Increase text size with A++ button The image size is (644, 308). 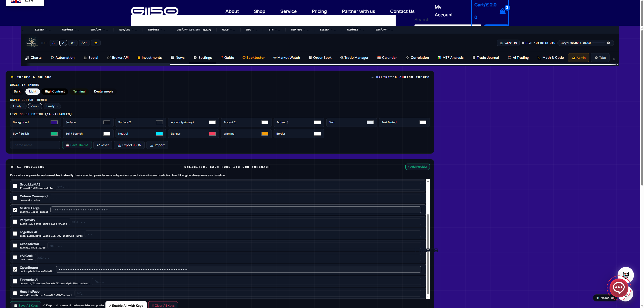click(84, 43)
